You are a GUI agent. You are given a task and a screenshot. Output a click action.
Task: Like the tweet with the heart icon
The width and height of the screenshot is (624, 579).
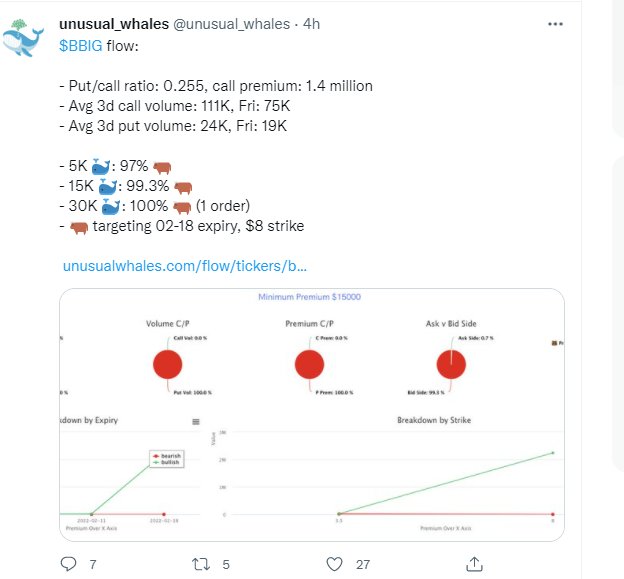334,564
